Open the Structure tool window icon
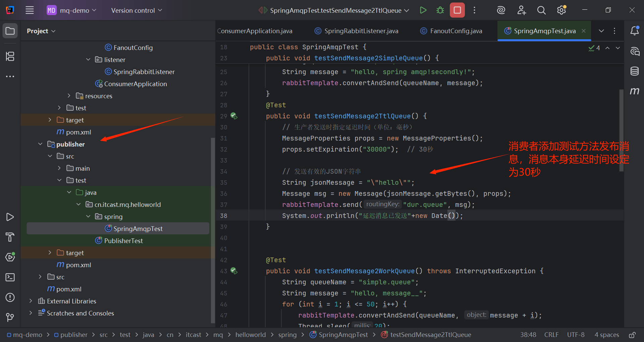Image resolution: width=644 pixels, height=342 pixels. [x=10, y=56]
